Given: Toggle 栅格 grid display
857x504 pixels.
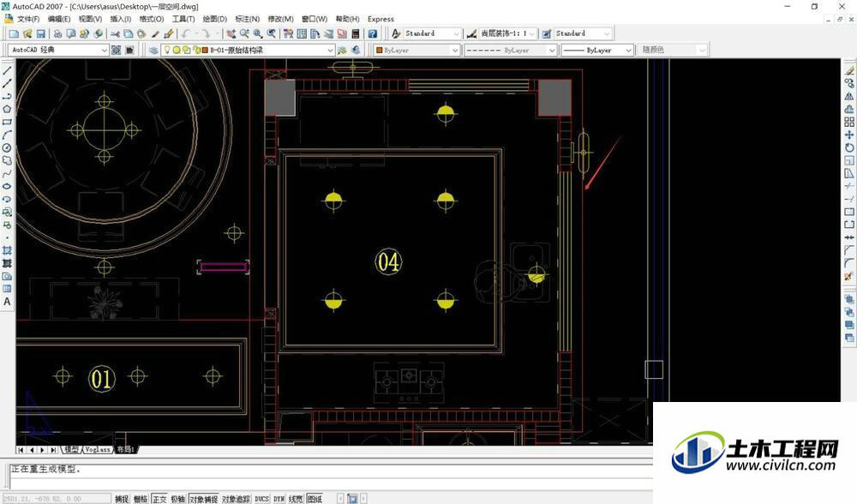Looking at the screenshot, I should [x=141, y=499].
